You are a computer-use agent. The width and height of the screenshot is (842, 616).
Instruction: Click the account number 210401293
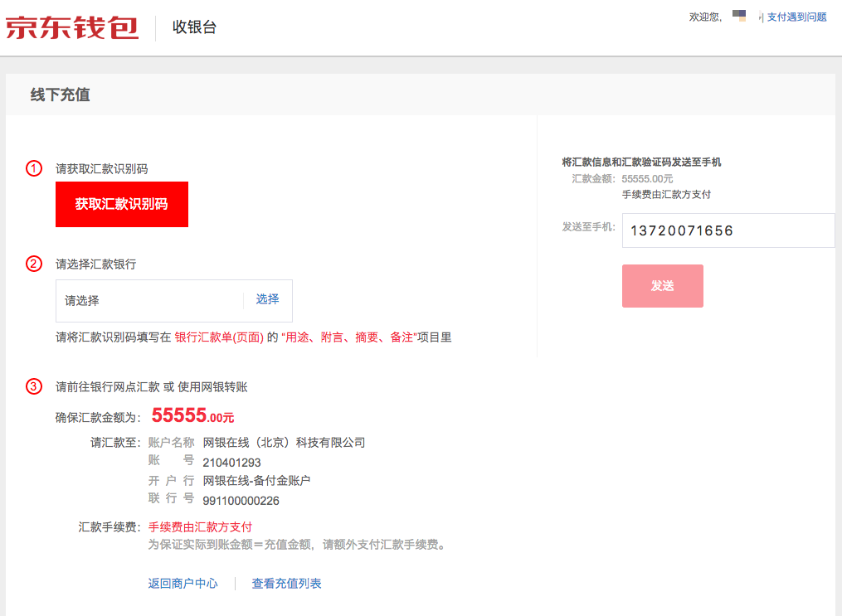click(x=231, y=463)
